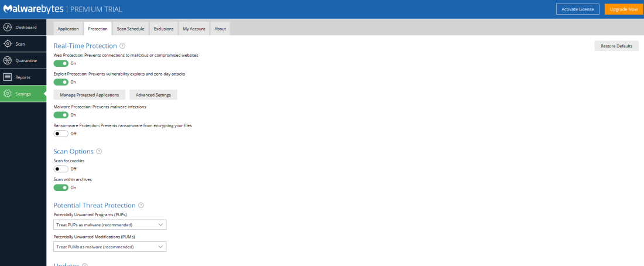Screen dimensions: 644x266
Task: Switch to the Application tab
Action: click(x=68, y=29)
